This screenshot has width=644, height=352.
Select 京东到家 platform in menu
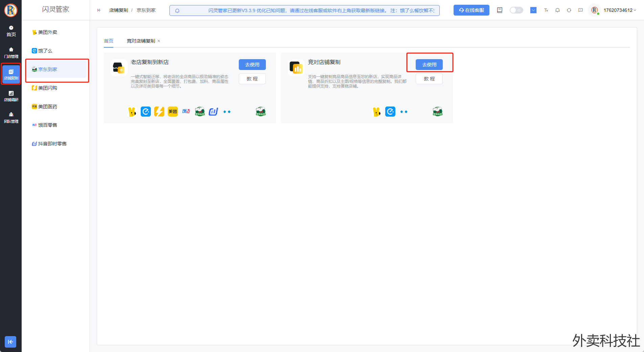click(x=57, y=69)
